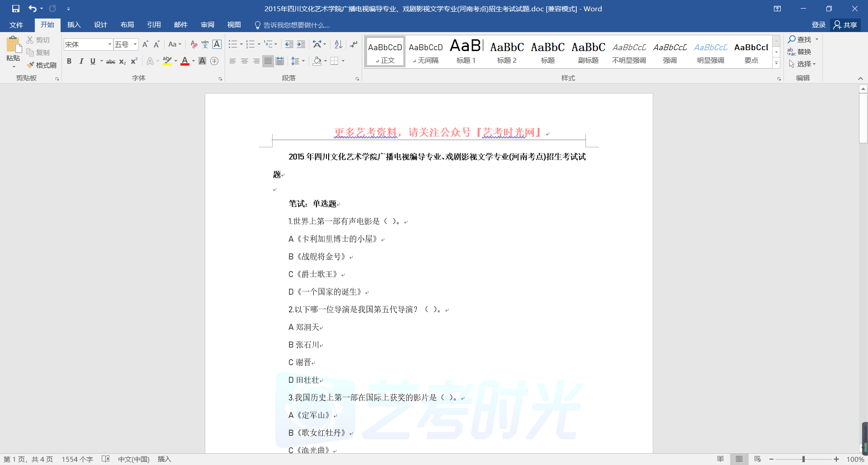The image size is (868, 465).
Task: Click the center alignment icon
Action: pyautogui.click(x=245, y=61)
